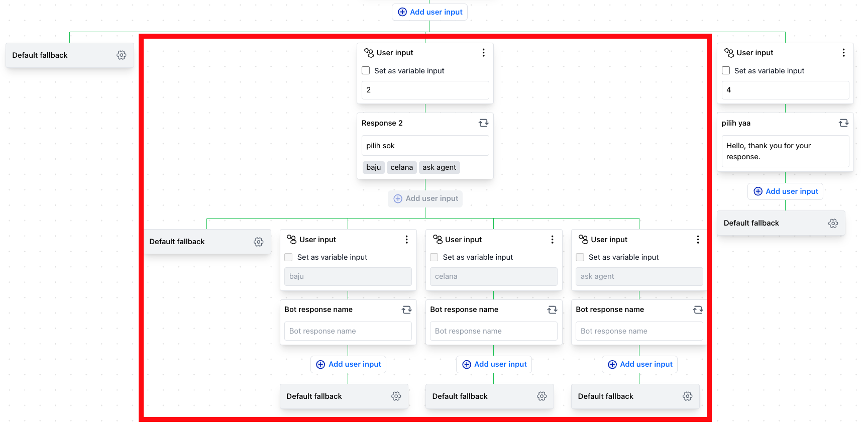868x428 pixels.
Task: Open gear settings on Default fallback beside the baju card
Action: [259, 242]
